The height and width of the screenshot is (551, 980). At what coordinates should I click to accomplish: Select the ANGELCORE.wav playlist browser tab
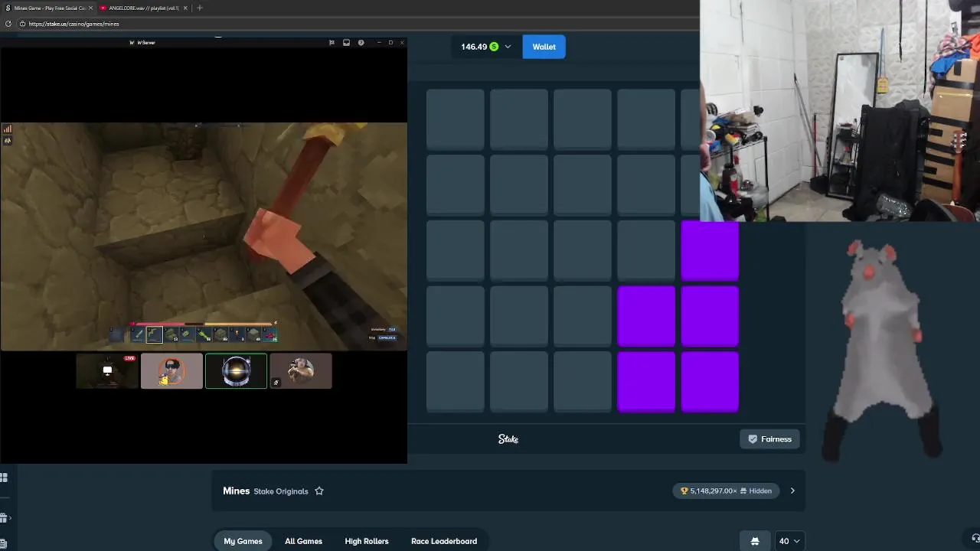click(x=144, y=8)
